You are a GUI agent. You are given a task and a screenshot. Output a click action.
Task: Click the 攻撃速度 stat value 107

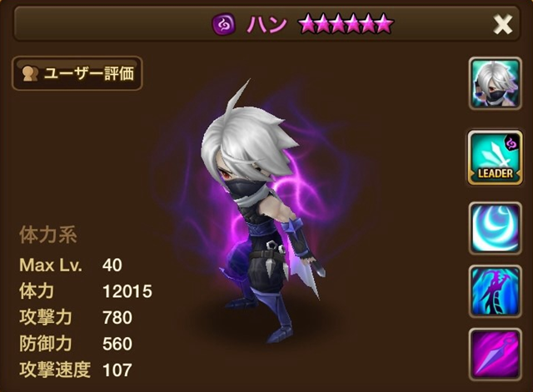117,370
